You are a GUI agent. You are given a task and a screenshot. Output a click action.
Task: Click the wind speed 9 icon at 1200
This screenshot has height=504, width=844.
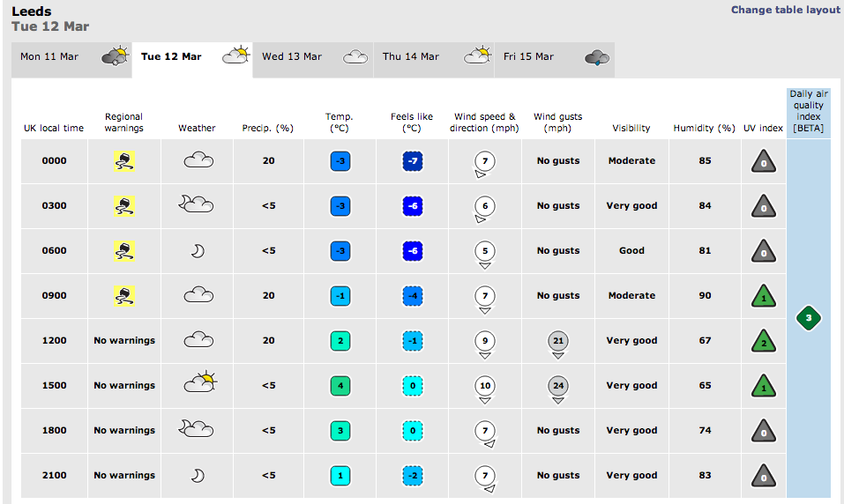point(485,345)
